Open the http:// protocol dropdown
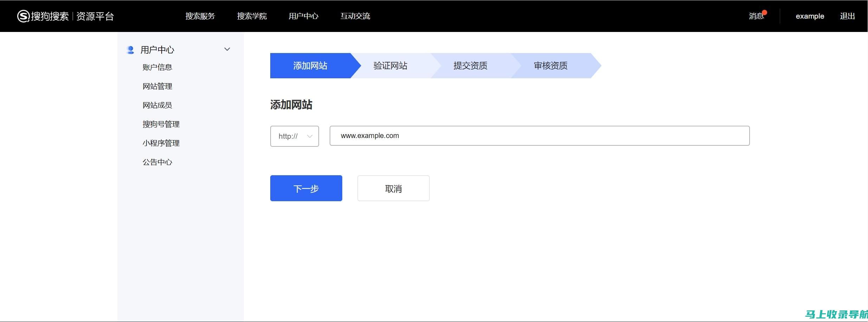The width and height of the screenshot is (868, 322). click(x=294, y=136)
